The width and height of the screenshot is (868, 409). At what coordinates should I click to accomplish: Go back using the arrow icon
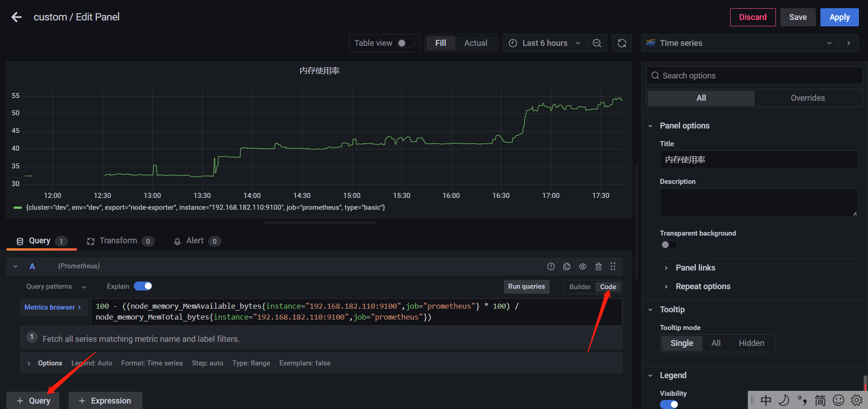coord(17,17)
